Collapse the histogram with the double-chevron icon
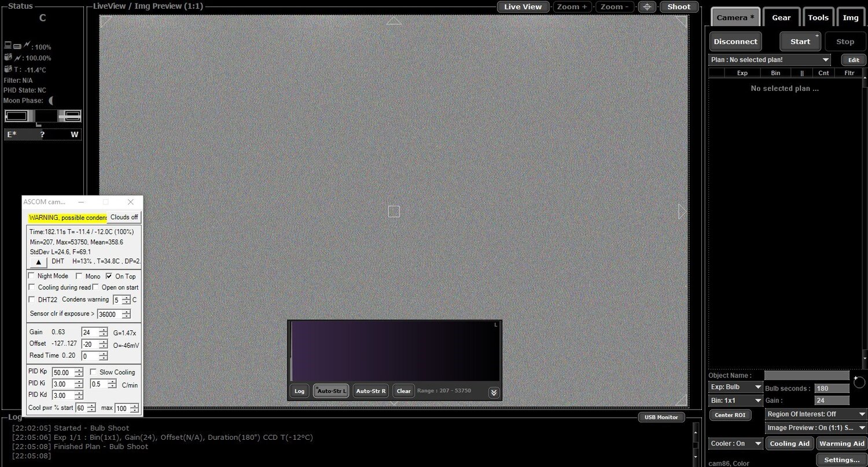This screenshot has width=868, height=467. (x=494, y=392)
